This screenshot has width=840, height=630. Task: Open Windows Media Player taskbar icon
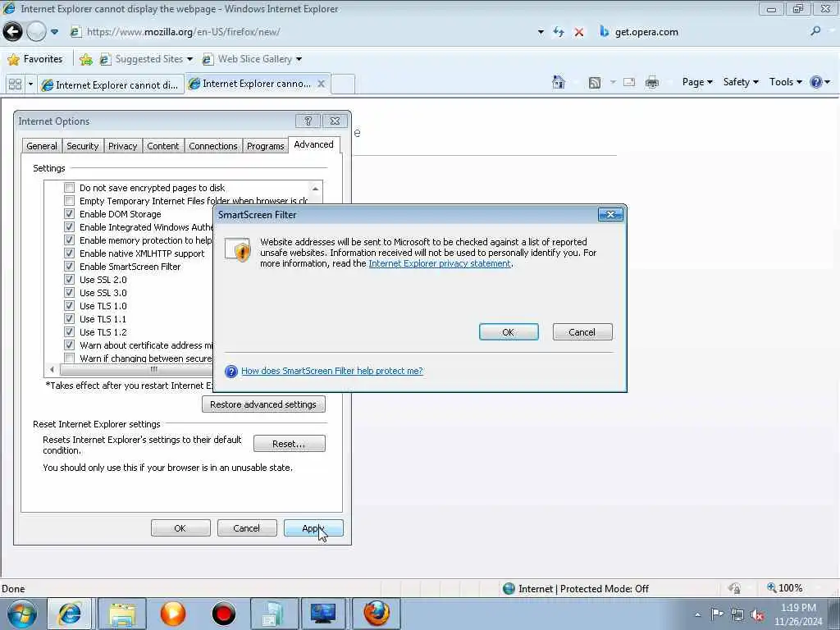pos(173,614)
